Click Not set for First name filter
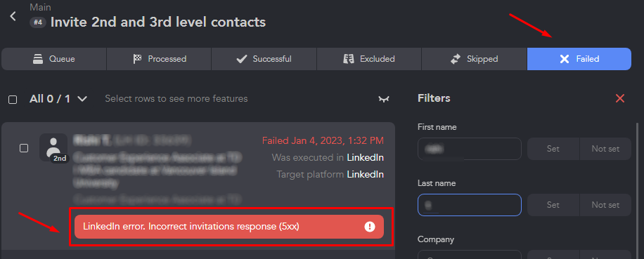This screenshot has height=259, width=644. click(x=605, y=149)
